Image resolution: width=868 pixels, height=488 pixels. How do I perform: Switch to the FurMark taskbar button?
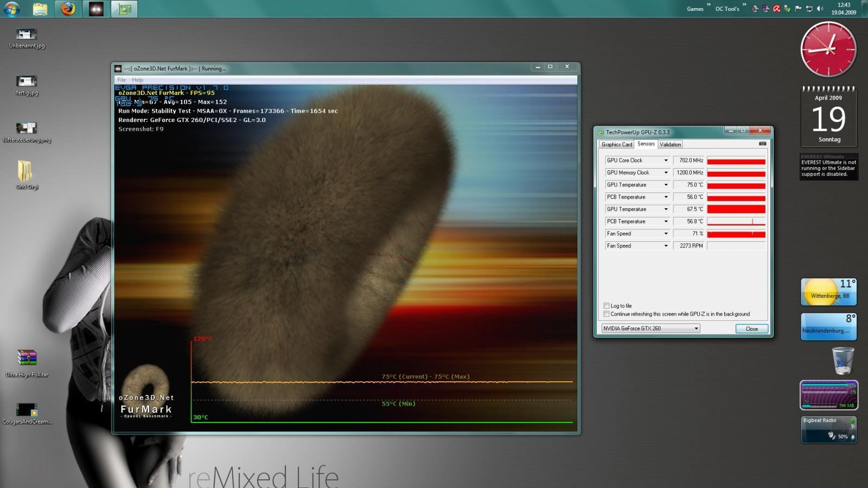tap(96, 9)
